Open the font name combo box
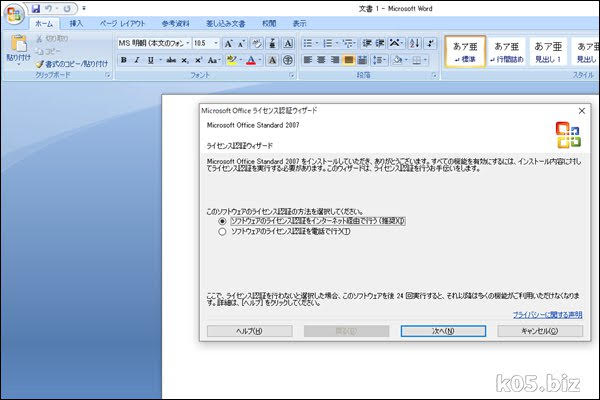Image resolution: width=600 pixels, height=400 pixels. point(154,43)
